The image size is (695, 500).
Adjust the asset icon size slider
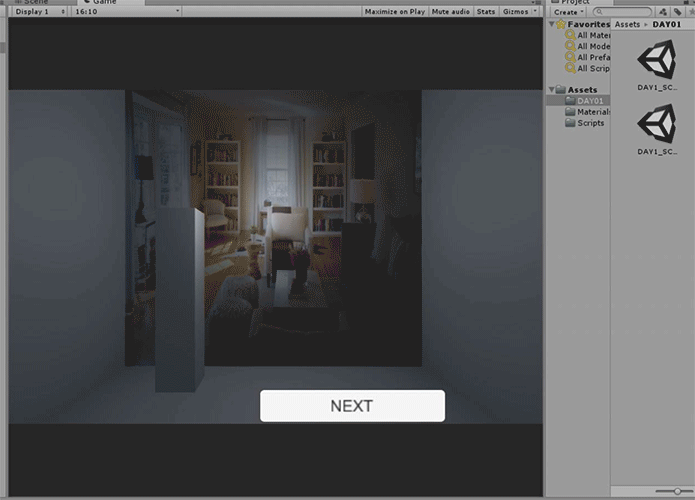(x=677, y=491)
